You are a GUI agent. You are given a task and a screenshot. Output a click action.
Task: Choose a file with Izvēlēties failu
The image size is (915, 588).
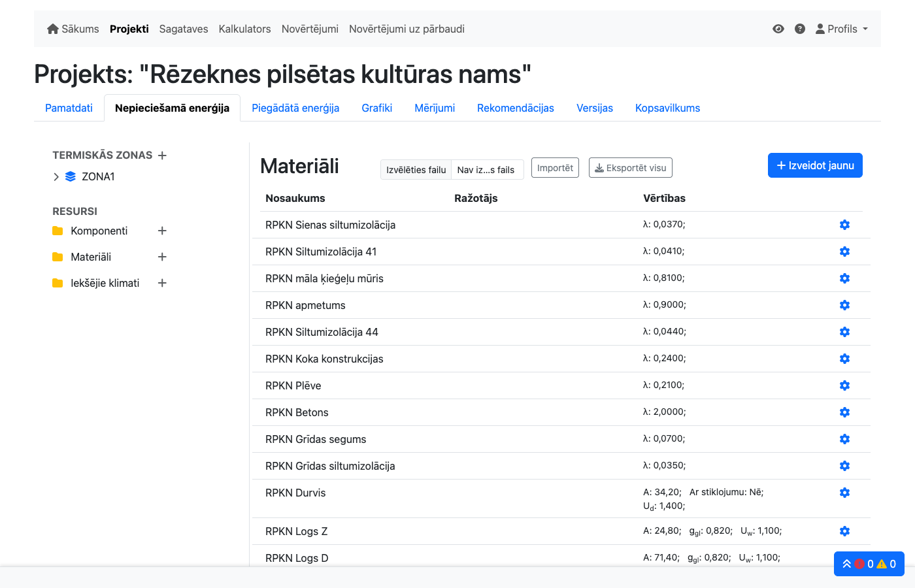point(416,170)
